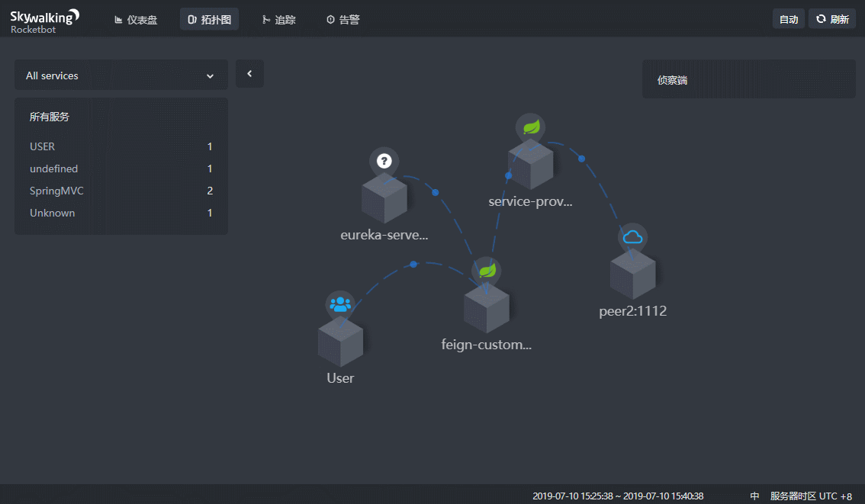Click the 刷新 refresh button

(832, 19)
